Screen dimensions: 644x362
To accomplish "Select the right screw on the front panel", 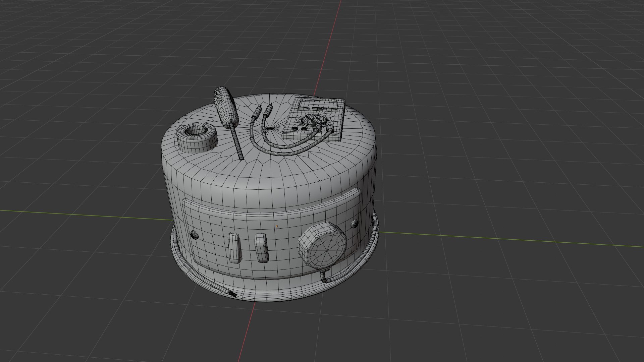I will (355, 224).
